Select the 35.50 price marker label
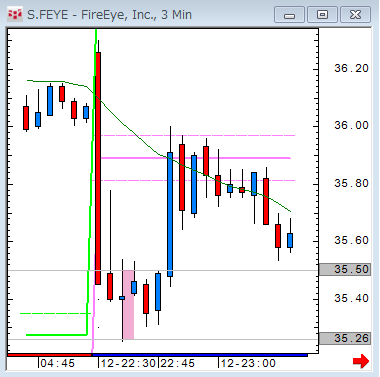Screen dimensions: 380x377 [345, 269]
